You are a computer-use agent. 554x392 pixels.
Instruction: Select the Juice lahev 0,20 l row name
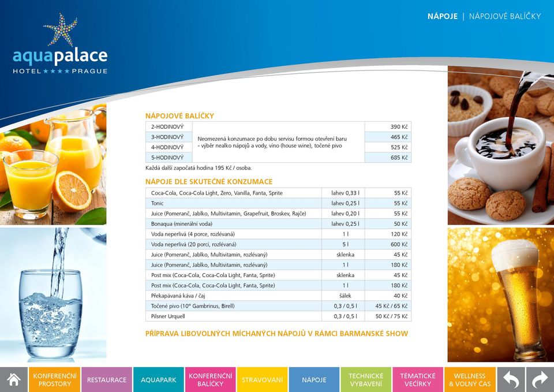pos(229,214)
